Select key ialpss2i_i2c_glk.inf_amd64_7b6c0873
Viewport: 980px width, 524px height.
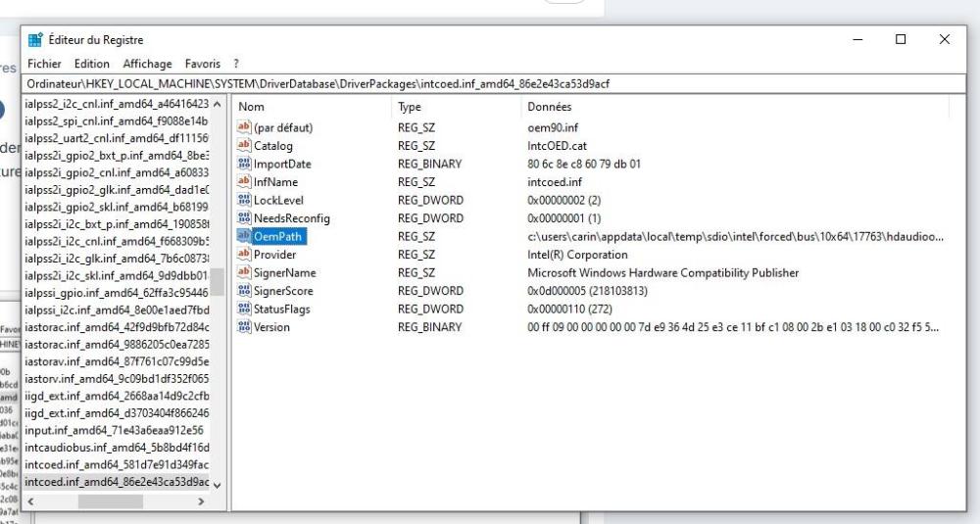(x=117, y=259)
